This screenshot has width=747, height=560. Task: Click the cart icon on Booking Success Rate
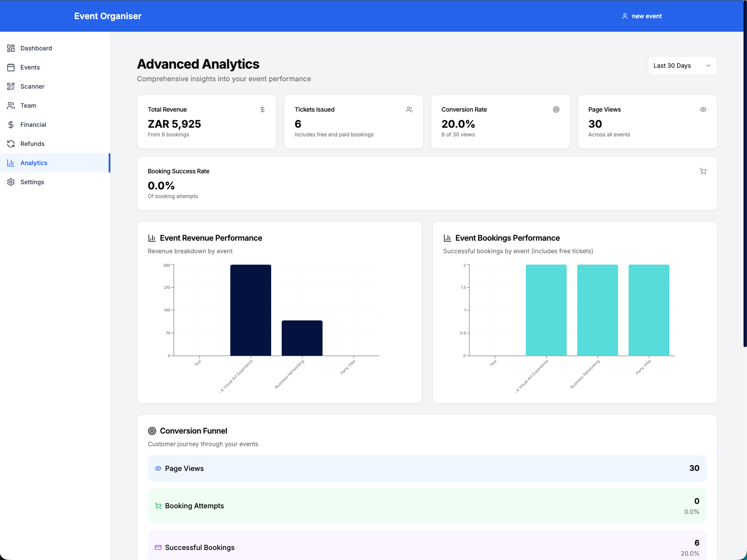tap(703, 171)
